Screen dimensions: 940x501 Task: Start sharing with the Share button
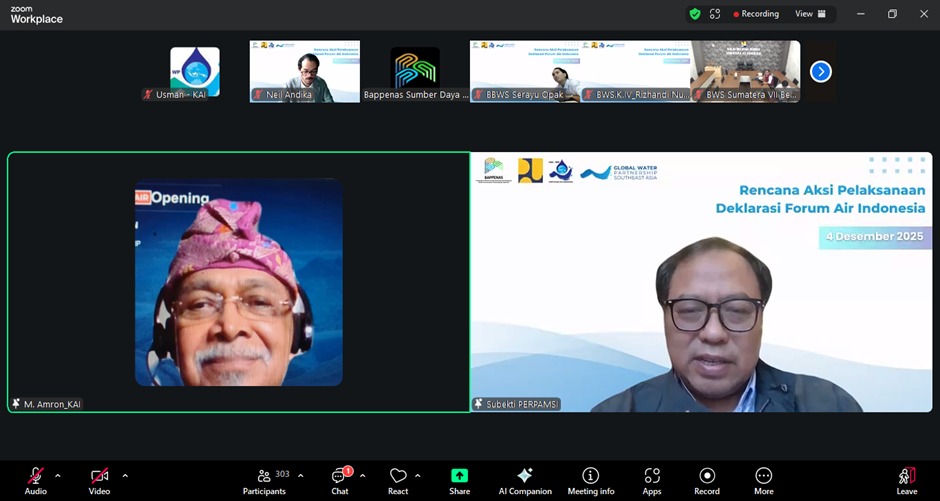459,480
